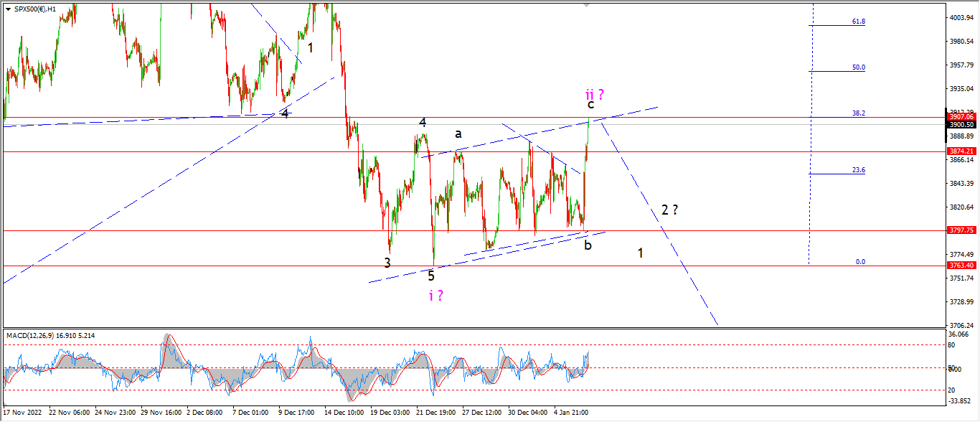
Task: Select the pink "i ?" wave label
Action: [435, 295]
